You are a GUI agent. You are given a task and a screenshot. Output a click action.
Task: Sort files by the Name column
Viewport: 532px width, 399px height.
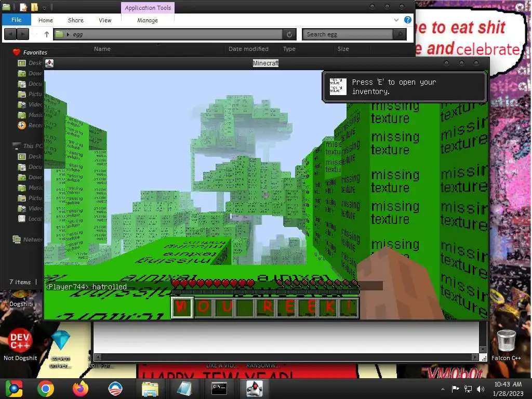pos(102,49)
